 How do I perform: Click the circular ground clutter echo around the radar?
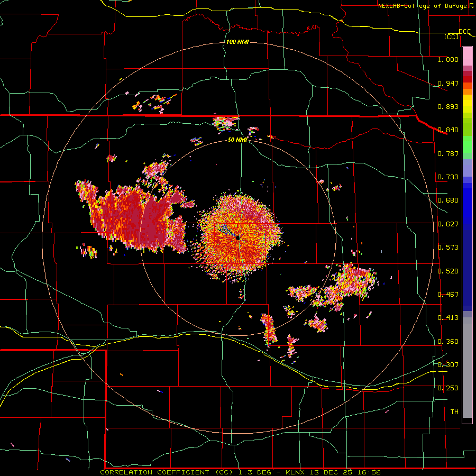click(240, 236)
